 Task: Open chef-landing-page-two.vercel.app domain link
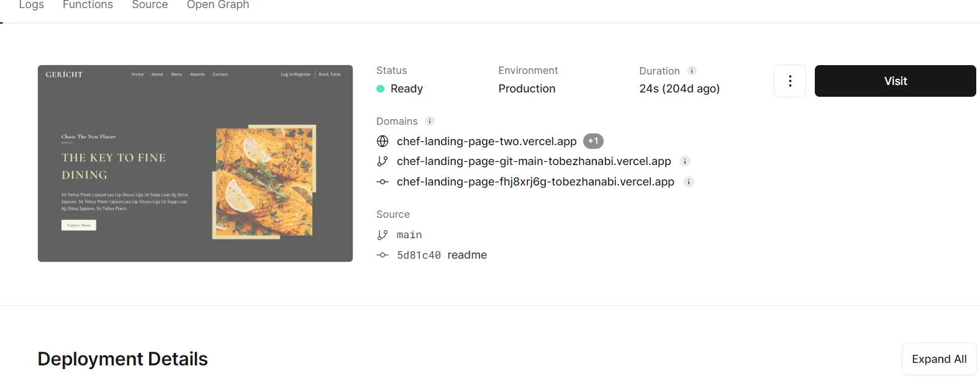tap(486, 141)
